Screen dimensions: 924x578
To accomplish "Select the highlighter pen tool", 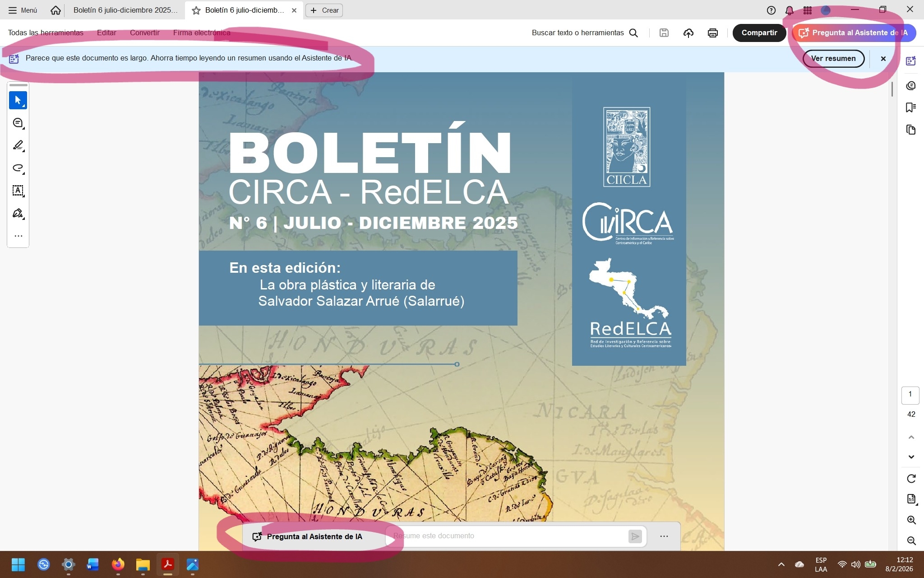I will tap(18, 145).
